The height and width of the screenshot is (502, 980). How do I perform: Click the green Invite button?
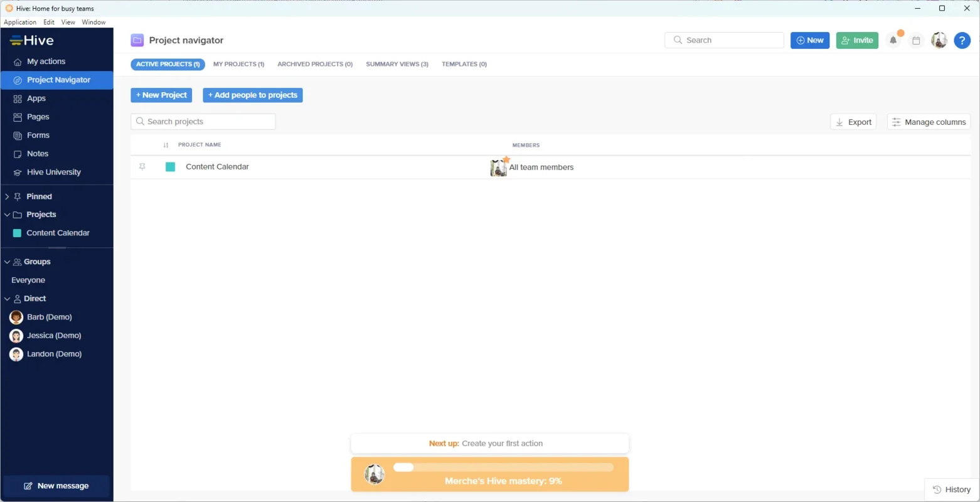coord(857,40)
